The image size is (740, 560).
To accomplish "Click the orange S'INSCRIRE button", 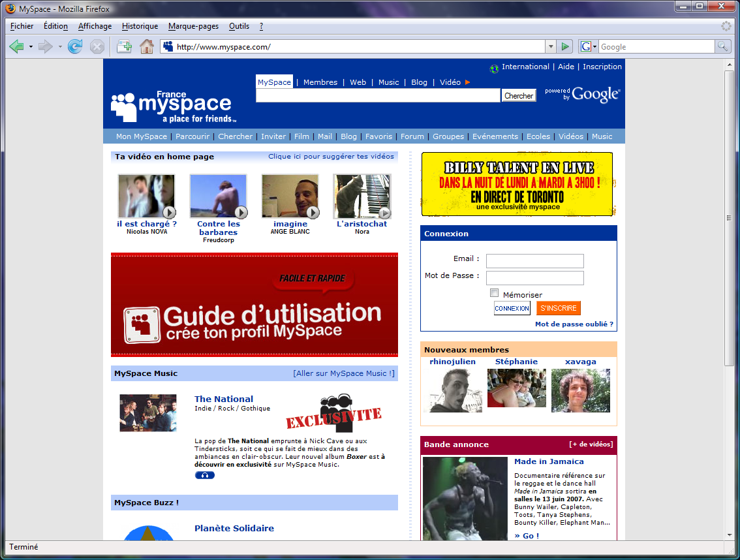I will [559, 308].
